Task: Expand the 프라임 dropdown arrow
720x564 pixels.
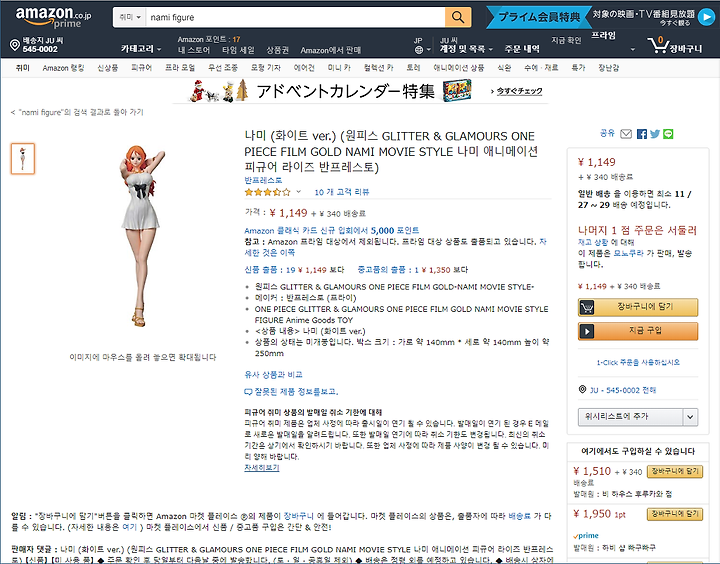Action: [x=633, y=49]
